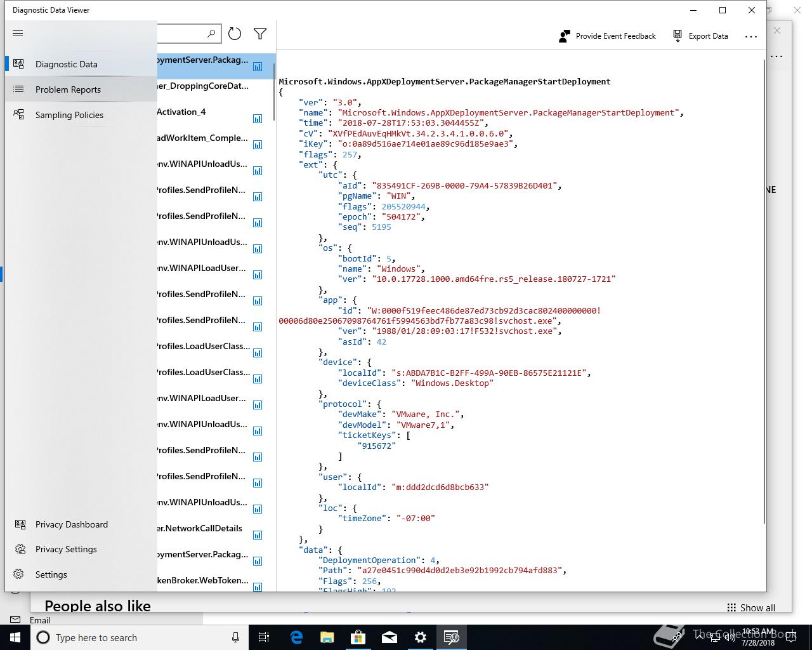Open Settings gear on taskbar
This screenshot has height=650, width=812.
point(421,637)
